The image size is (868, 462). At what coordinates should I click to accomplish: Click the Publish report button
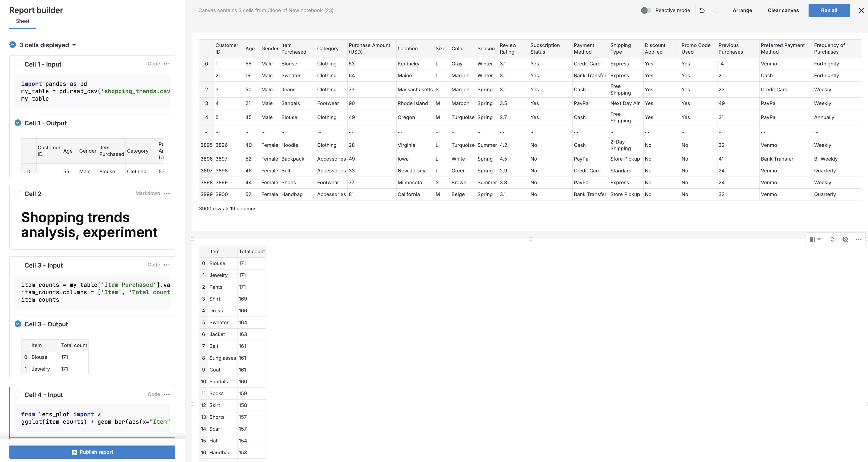92,452
